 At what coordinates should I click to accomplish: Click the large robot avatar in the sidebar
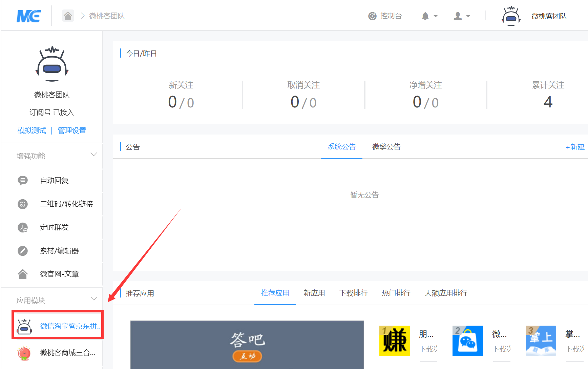click(52, 64)
